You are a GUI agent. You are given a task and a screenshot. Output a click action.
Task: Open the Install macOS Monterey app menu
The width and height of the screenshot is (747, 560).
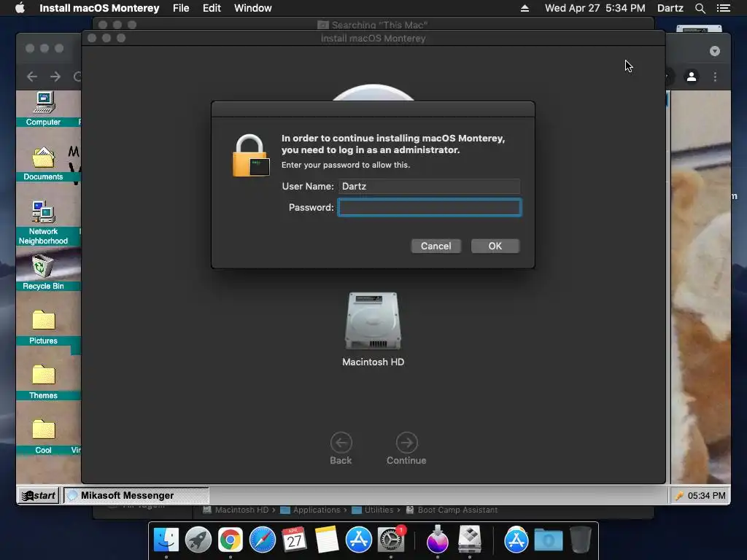pos(99,8)
